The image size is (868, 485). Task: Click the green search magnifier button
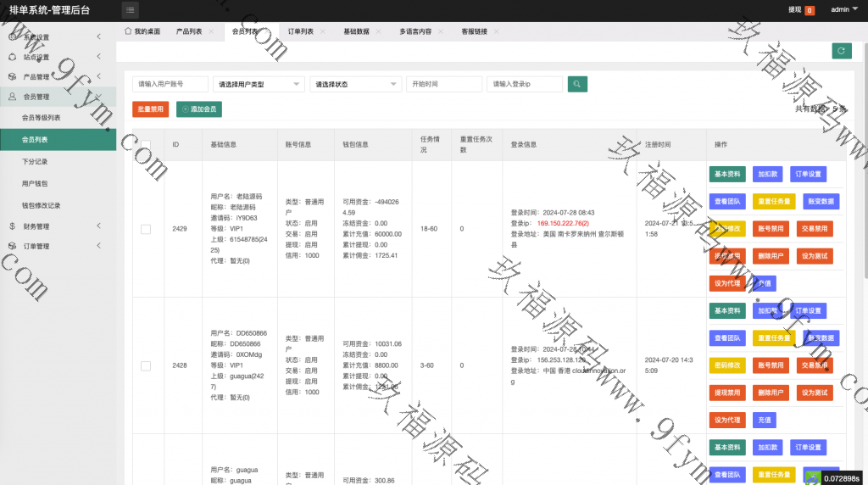pyautogui.click(x=577, y=84)
